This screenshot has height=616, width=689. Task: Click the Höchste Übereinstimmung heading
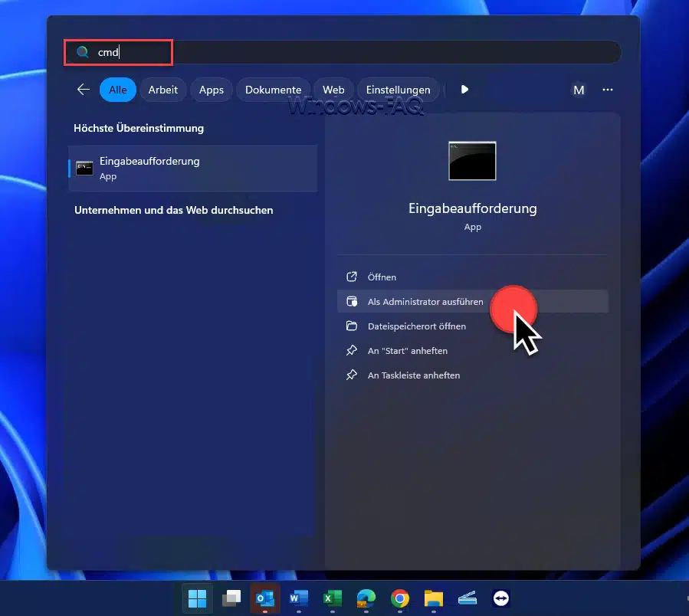[139, 128]
